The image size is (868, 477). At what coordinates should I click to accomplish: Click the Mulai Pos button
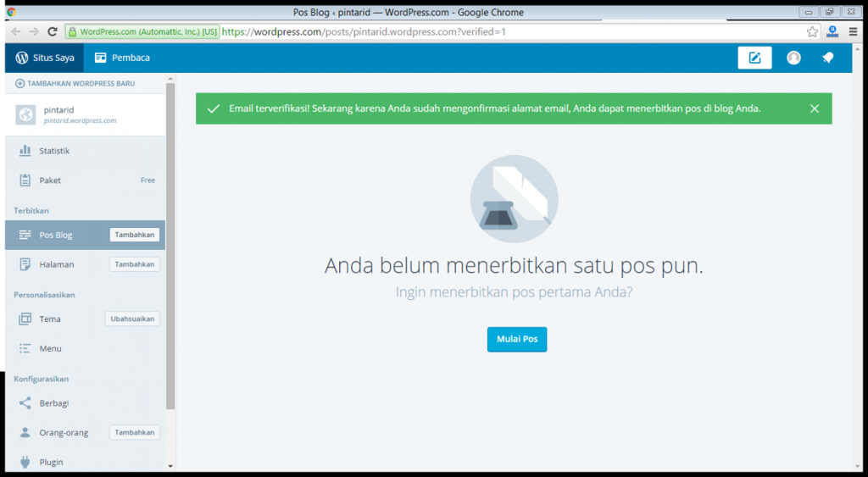tap(517, 339)
